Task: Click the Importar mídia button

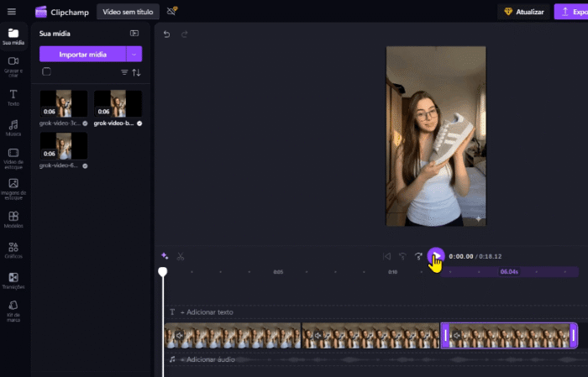Action: (x=82, y=54)
